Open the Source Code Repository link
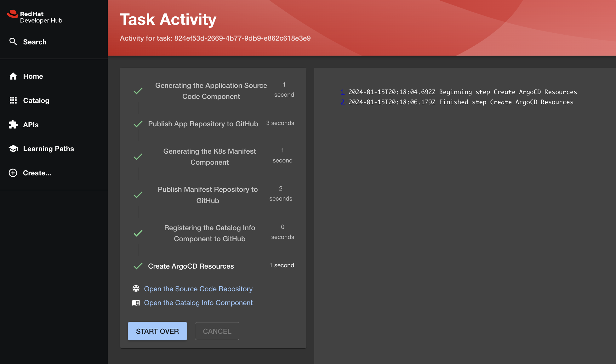Screen dimensions: 616x364 198,289
